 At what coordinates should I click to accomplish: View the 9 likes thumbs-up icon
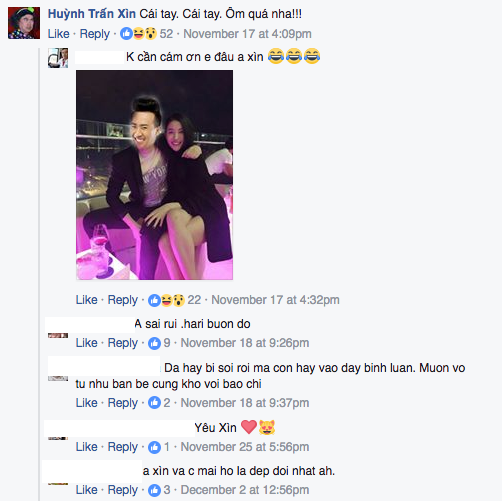click(x=154, y=343)
